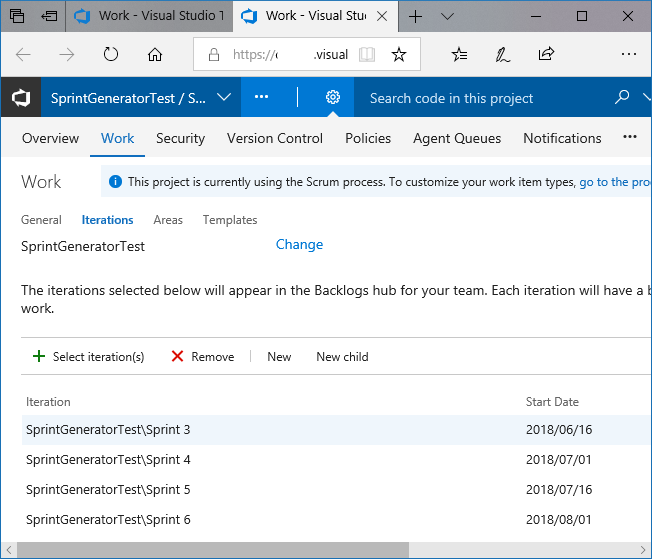Screen dimensions: 652x559
Task: Click the New child button
Action: click(x=342, y=356)
